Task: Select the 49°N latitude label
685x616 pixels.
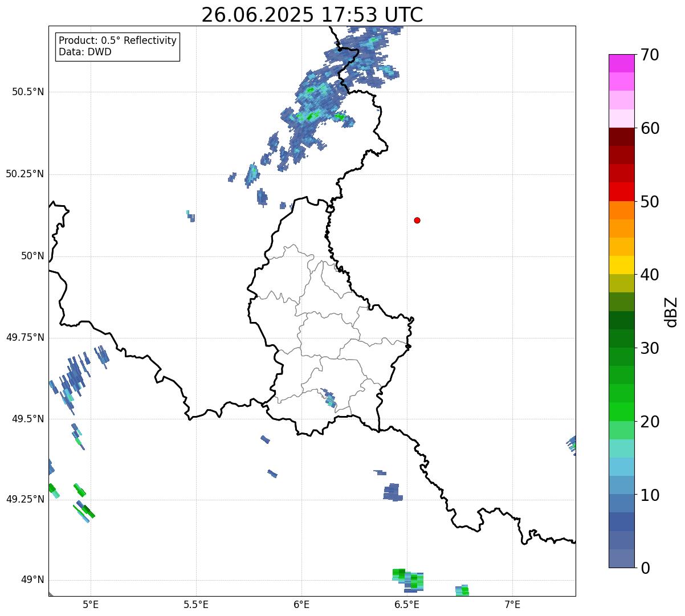Action: click(32, 580)
